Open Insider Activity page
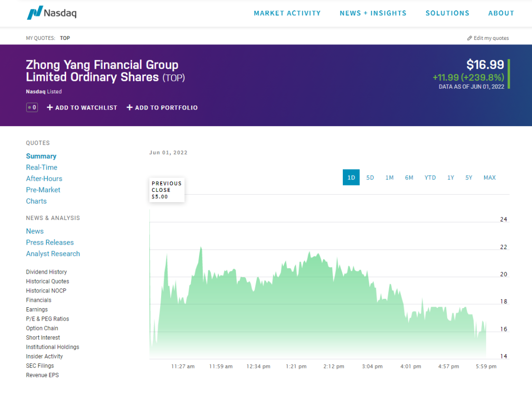532x394 pixels. coord(44,357)
